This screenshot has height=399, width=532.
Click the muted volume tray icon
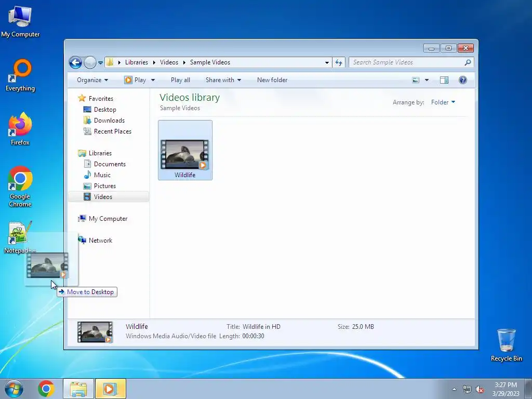click(x=480, y=389)
